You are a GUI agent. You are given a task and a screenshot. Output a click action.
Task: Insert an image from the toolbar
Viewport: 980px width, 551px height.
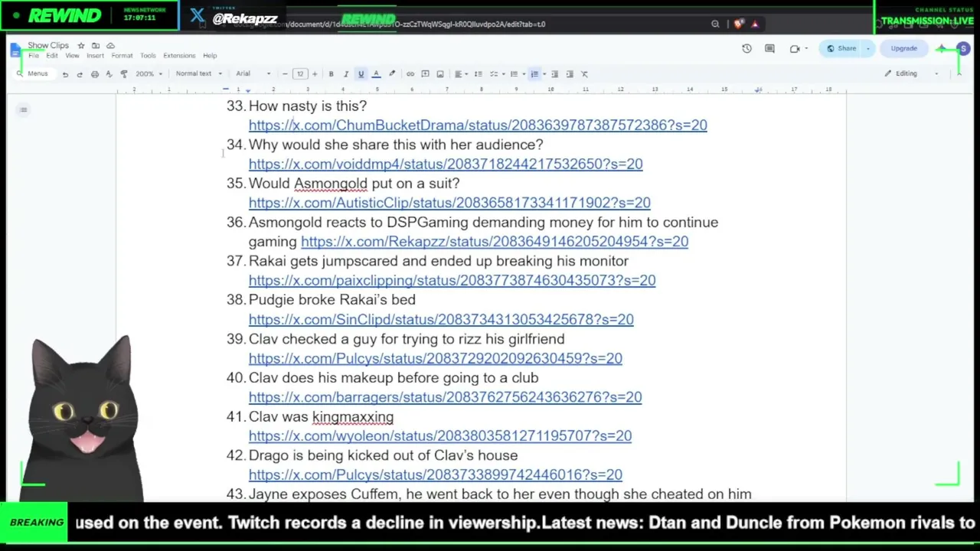click(440, 74)
